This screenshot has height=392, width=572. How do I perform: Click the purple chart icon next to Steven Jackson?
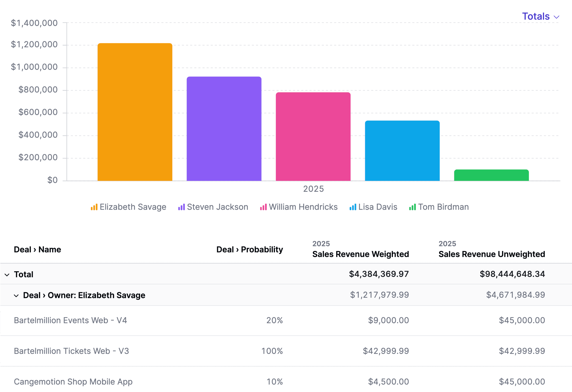[x=181, y=207]
